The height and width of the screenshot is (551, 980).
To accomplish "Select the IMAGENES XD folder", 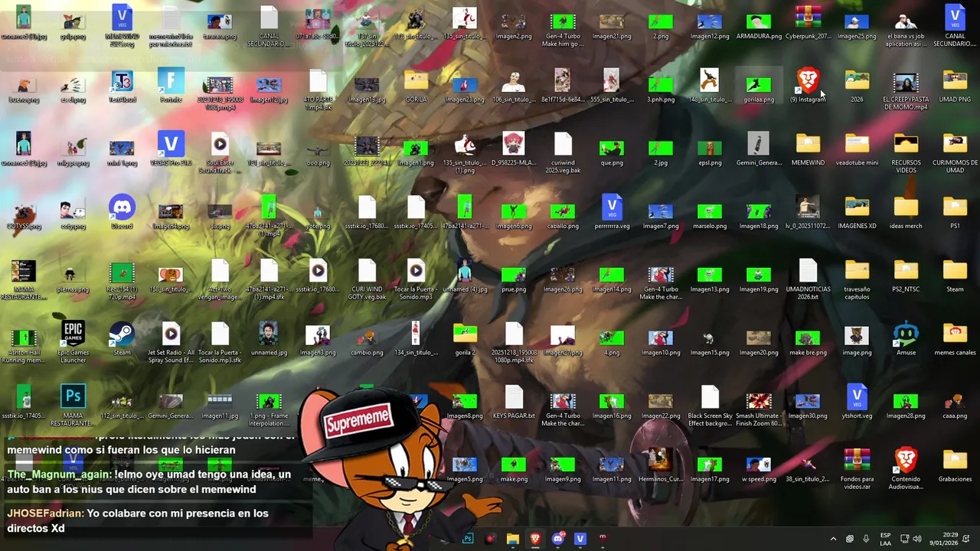I will point(857,212).
